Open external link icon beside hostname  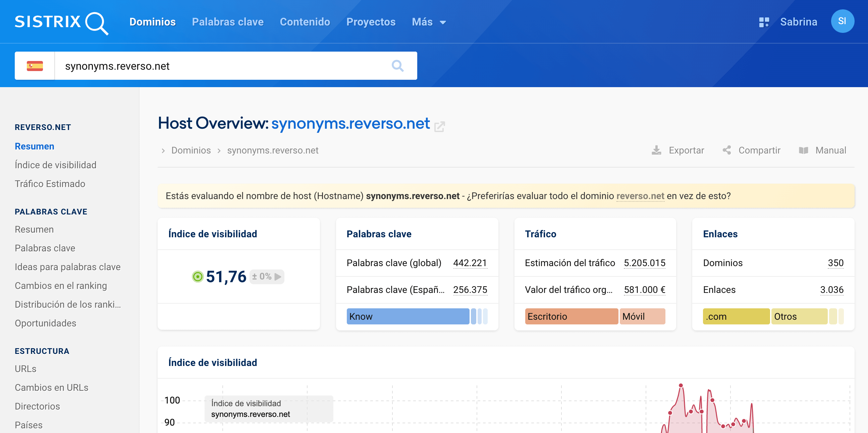pos(439,127)
